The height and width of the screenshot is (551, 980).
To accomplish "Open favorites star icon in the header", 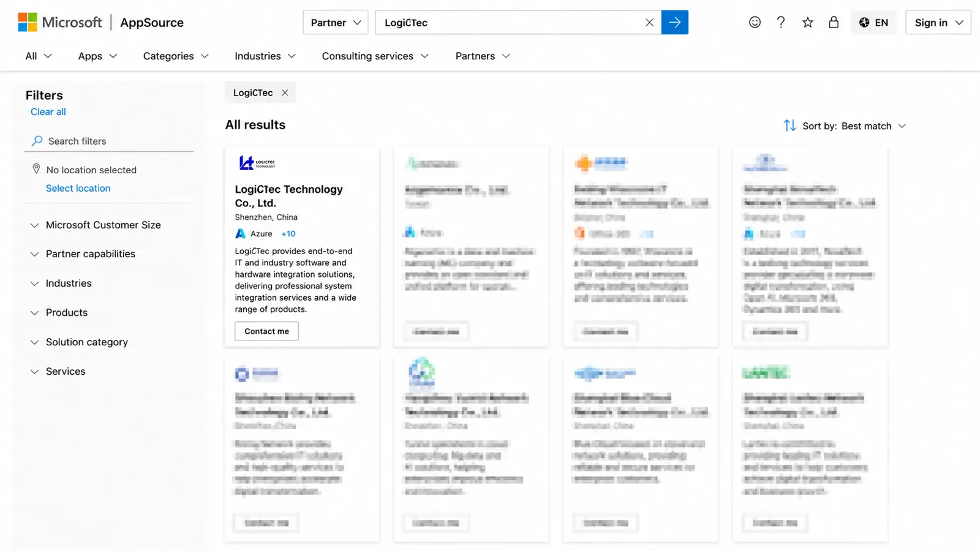I will click(808, 23).
